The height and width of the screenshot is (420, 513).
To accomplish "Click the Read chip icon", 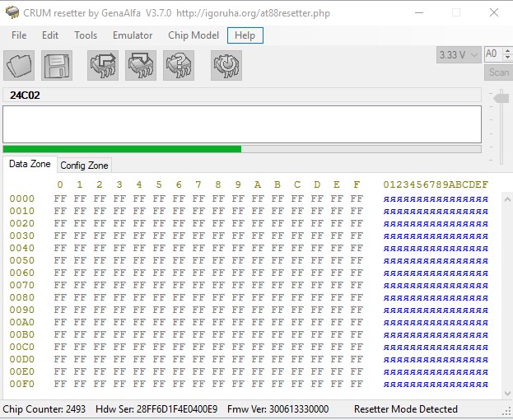I will pos(103,65).
